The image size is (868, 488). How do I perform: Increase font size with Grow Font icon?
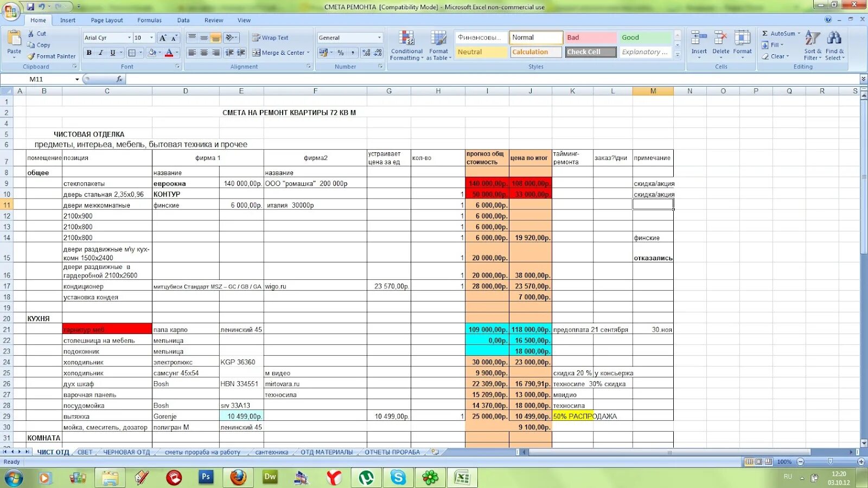162,38
